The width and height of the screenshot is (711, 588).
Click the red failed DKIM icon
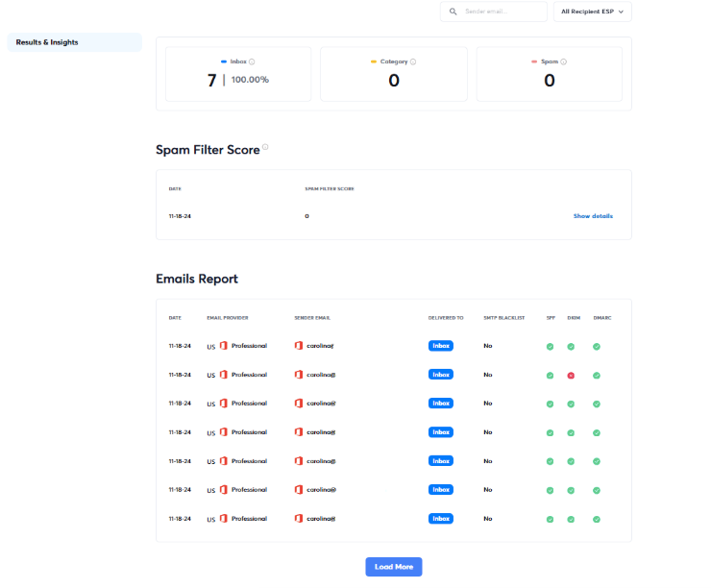[x=571, y=376]
